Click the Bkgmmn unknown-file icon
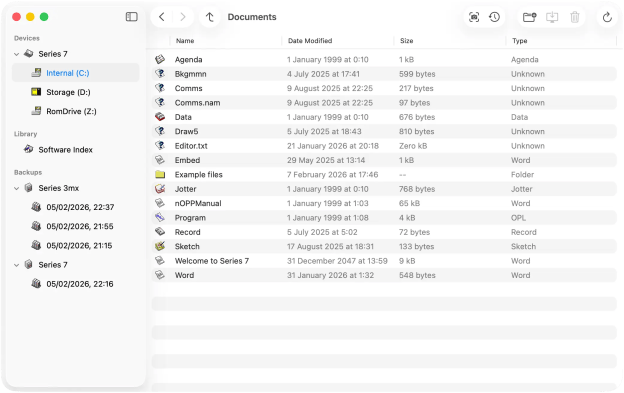The height and width of the screenshot is (393, 624). (160, 74)
